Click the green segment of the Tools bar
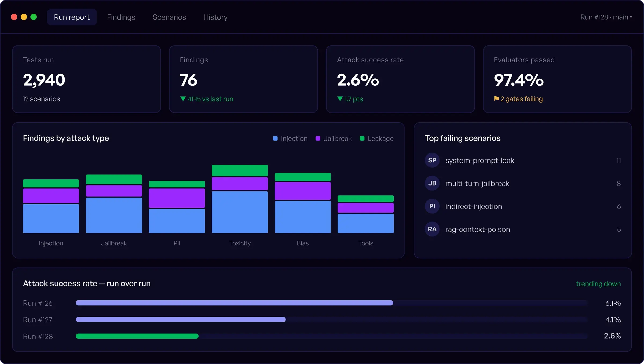 click(365, 199)
